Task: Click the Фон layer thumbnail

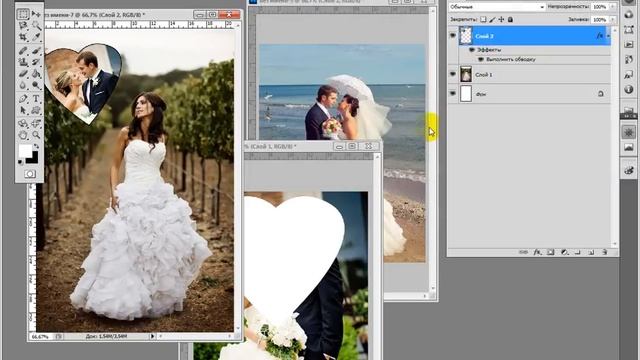Action: (466, 93)
